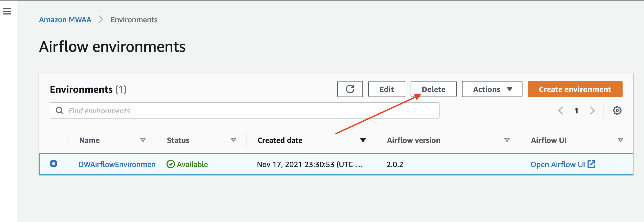Go to next page arrow

(592, 110)
